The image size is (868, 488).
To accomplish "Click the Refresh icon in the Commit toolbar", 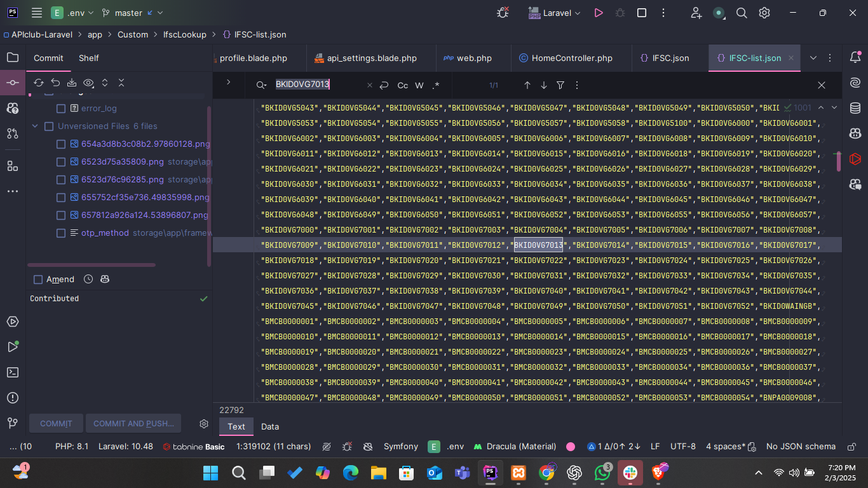I will point(39,83).
